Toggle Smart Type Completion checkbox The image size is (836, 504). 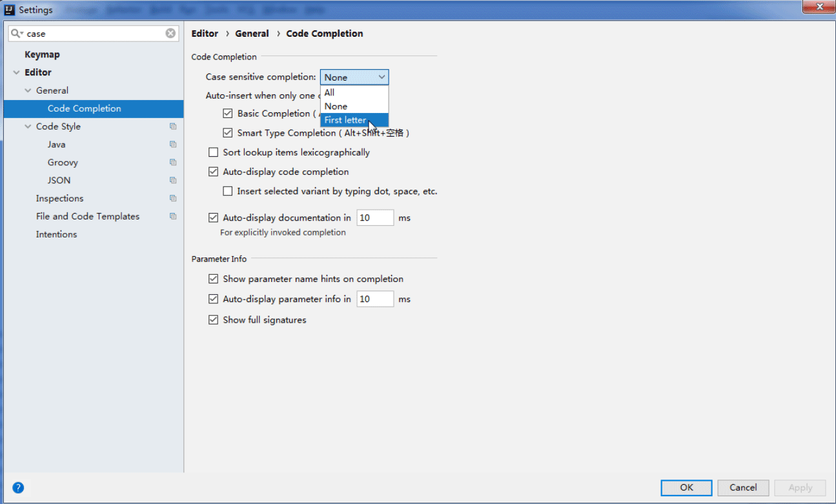(x=227, y=133)
